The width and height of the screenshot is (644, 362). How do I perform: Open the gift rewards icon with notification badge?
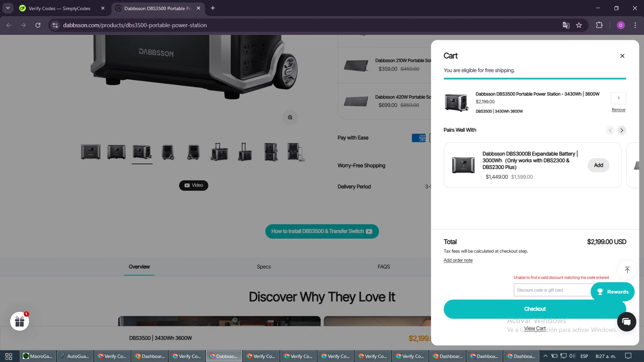tap(20, 321)
